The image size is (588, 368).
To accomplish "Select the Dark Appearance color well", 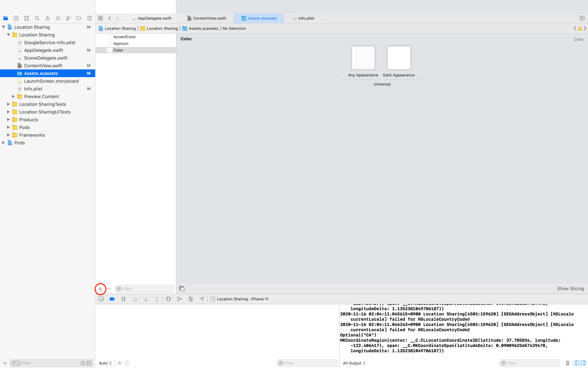I will pos(399,58).
